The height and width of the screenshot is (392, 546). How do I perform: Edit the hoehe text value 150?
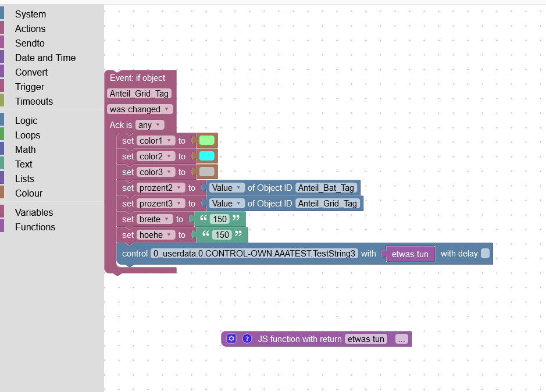pyautogui.click(x=222, y=235)
